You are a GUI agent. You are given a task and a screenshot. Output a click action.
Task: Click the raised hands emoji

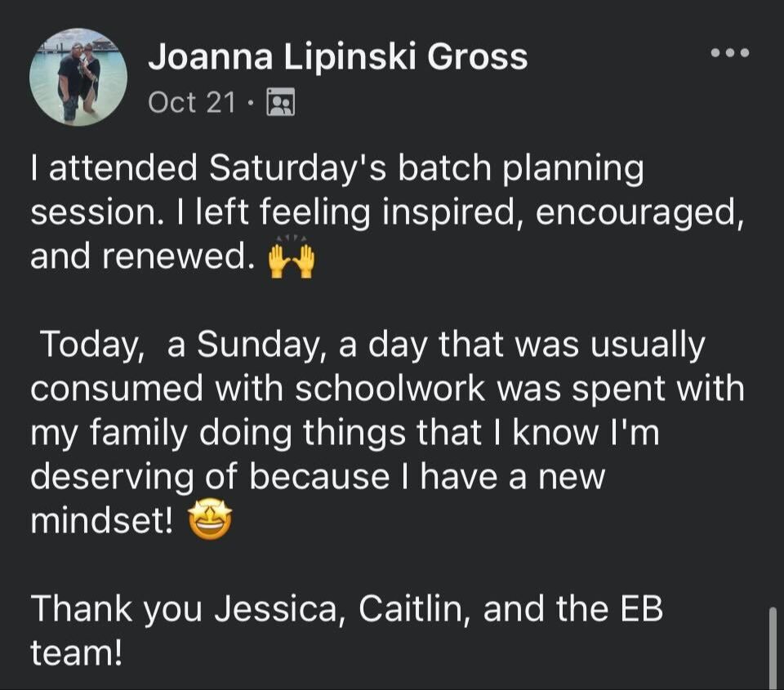[x=292, y=257]
